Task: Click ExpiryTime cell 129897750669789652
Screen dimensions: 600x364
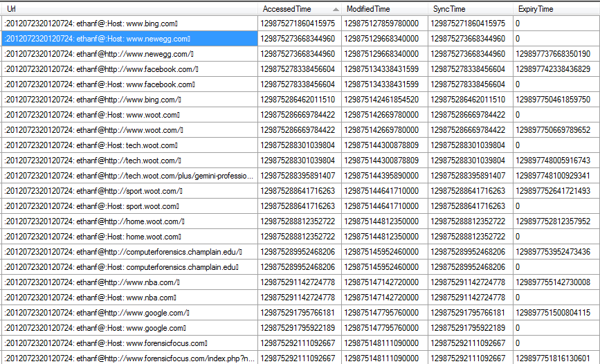Action: 556,130
